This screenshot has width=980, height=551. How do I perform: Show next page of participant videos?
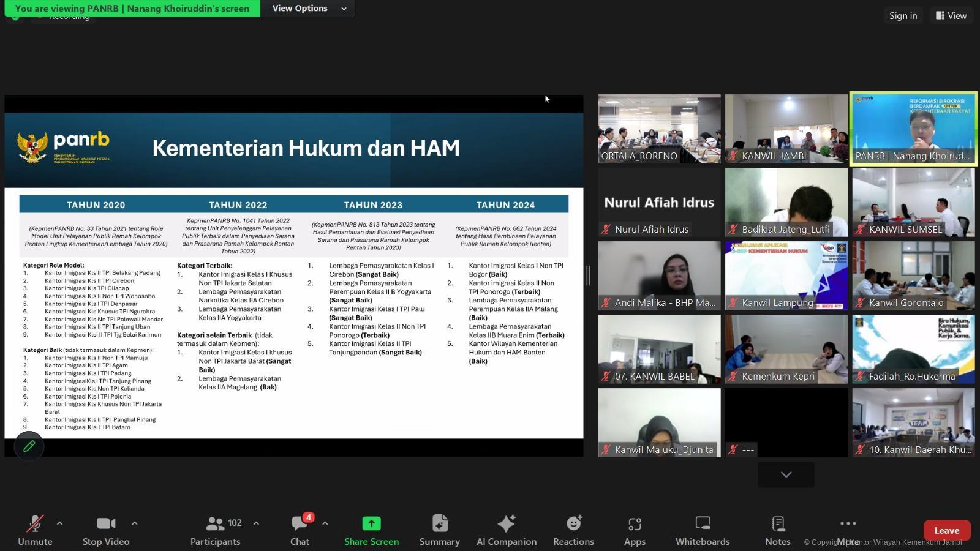[786, 474]
